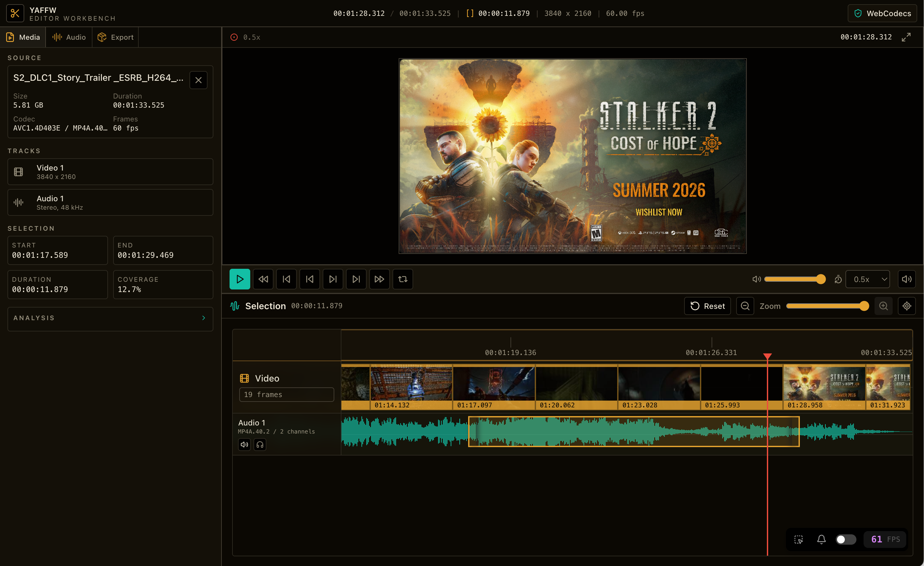
Task: Toggle the mute speaker button beside speed dropdown
Action: pos(906,279)
